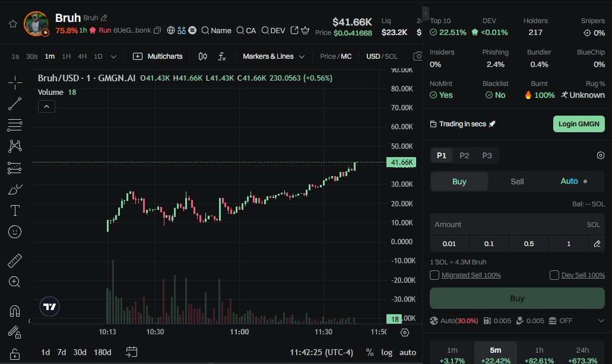612x364 pixels.
Task: Click the edit pencil next to Bruh name
Action: point(104,18)
